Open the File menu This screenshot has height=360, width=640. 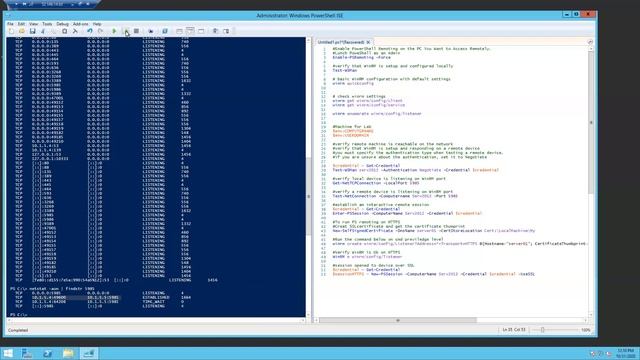coord(10,24)
